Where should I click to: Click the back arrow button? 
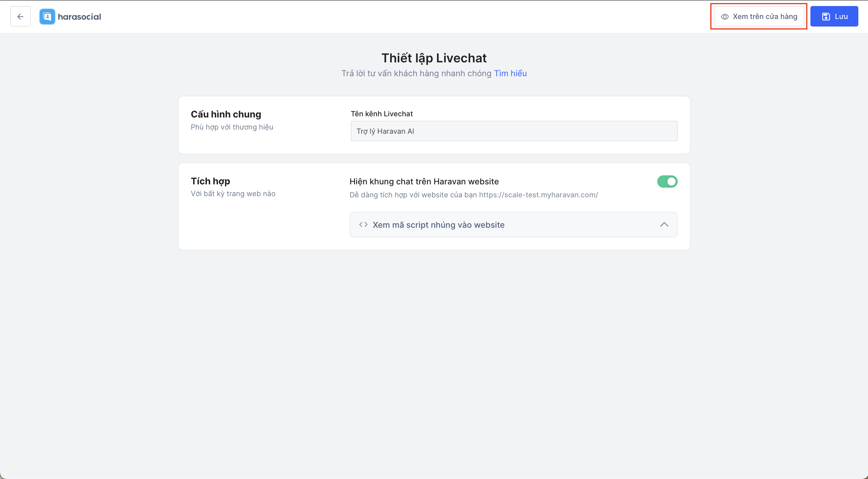click(20, 17)
